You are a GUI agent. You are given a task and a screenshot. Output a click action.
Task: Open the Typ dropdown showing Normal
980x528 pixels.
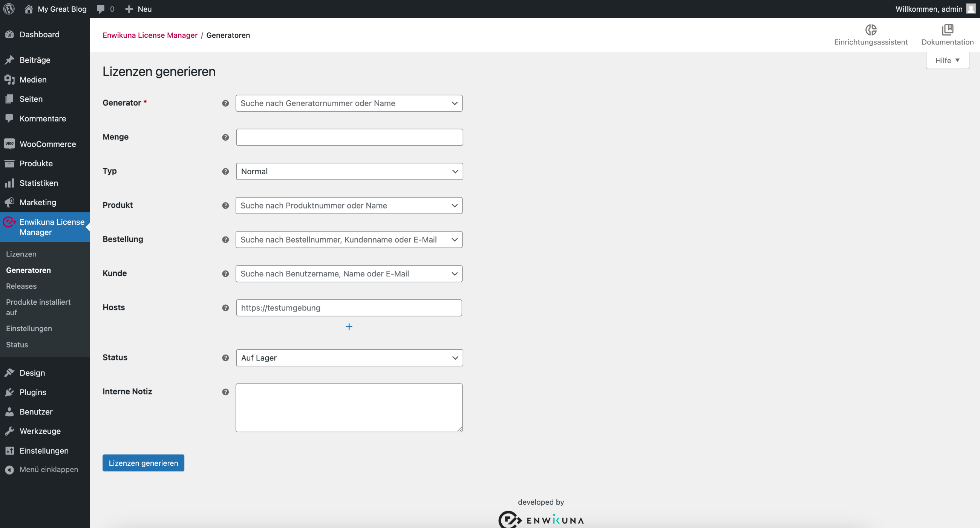click(349, 171)
